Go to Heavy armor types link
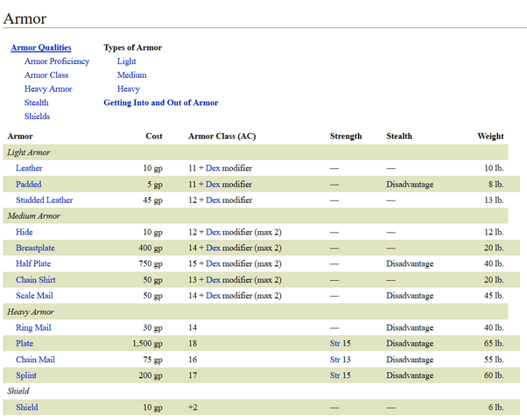 [x=129, y=89]
